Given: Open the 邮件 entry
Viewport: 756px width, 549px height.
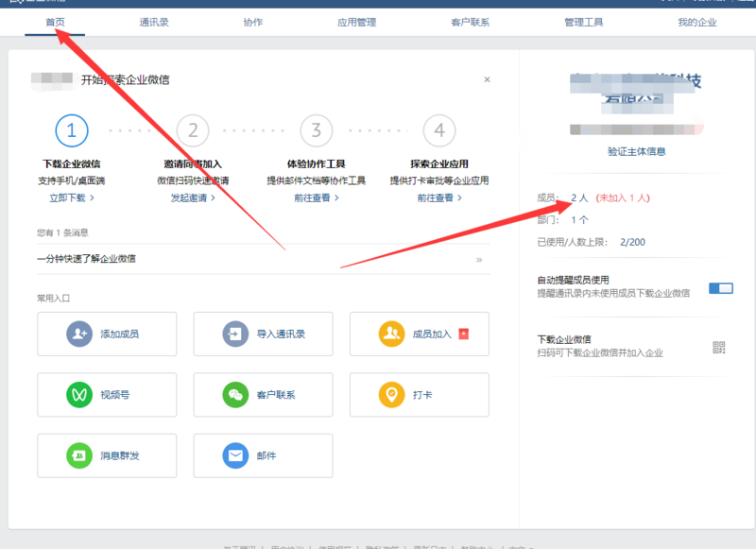Looking at the screenshot, I should coord(264,455).
